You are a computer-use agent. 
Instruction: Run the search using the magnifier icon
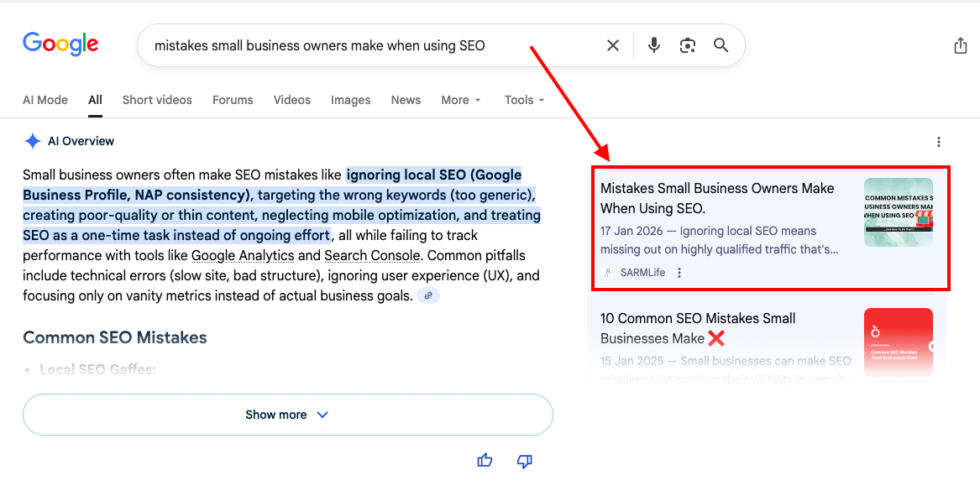point(721,45)
